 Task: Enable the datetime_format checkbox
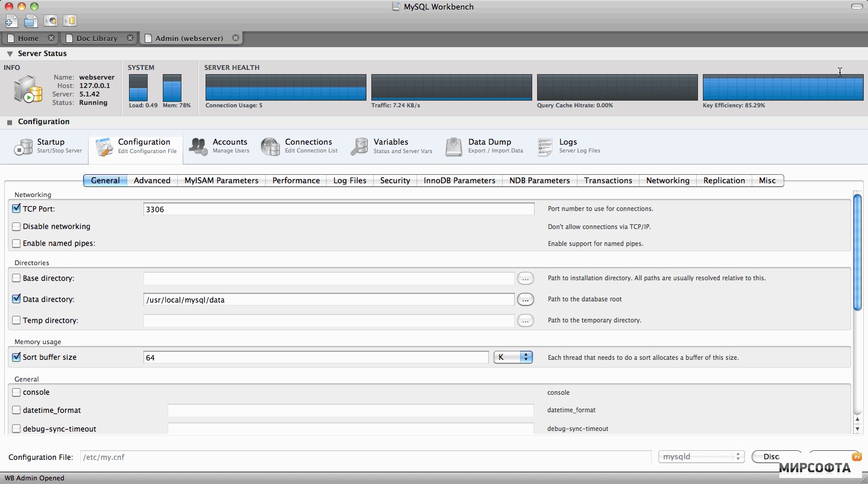16,410
